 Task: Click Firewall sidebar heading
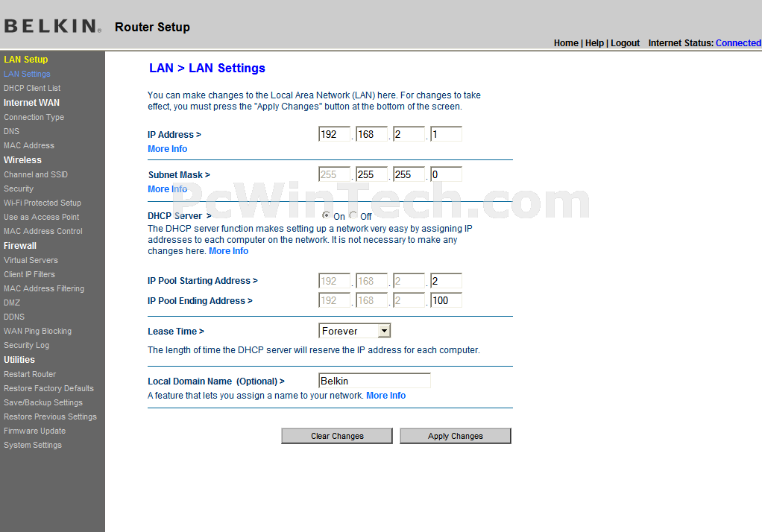(20, 245)
